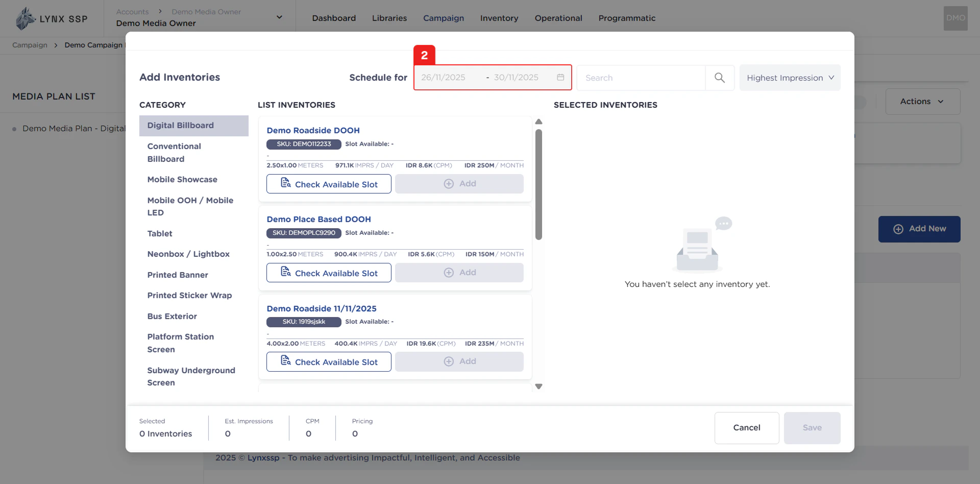
Task: Open the Demo Roadside DOOH title
Action: click(x=313, y=131)
